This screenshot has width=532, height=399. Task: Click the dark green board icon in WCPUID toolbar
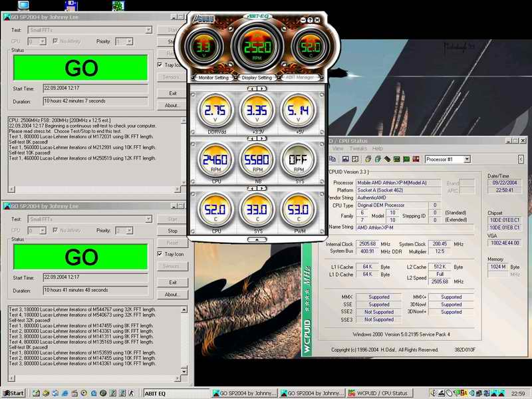point(396,159)
